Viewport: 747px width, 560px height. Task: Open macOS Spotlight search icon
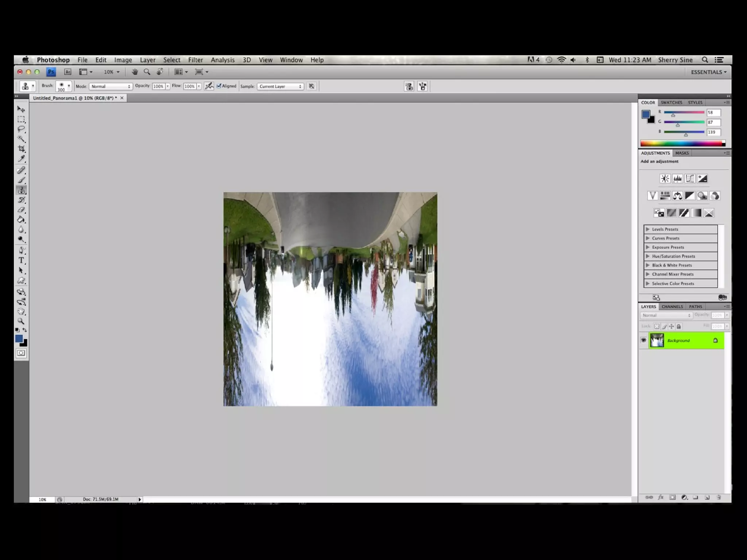coord(705,60)
